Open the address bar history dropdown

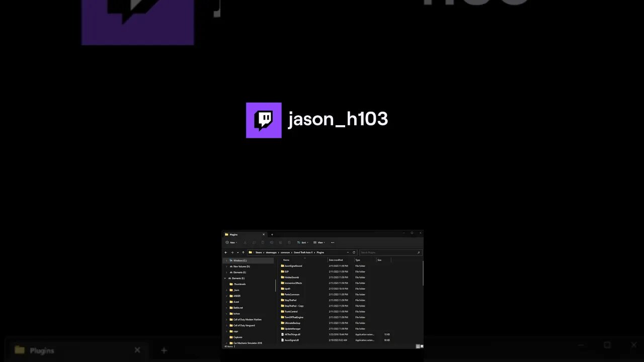pos(348,252)
